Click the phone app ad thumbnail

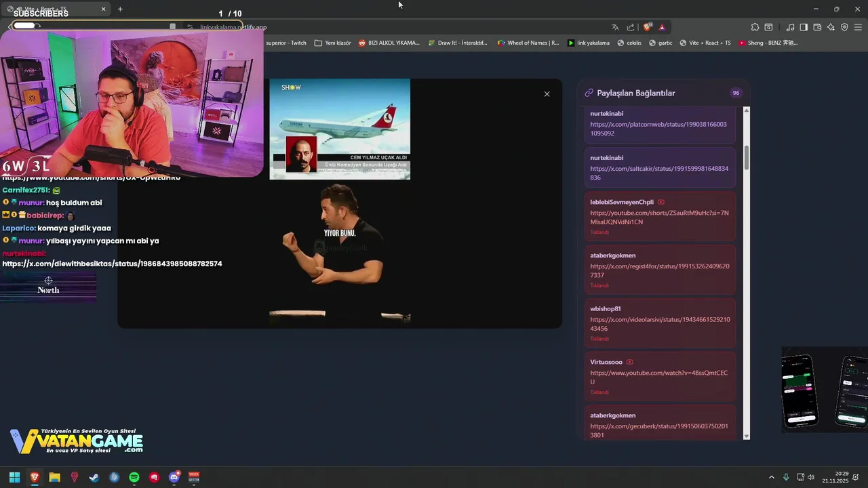click(x=825, y=390)
